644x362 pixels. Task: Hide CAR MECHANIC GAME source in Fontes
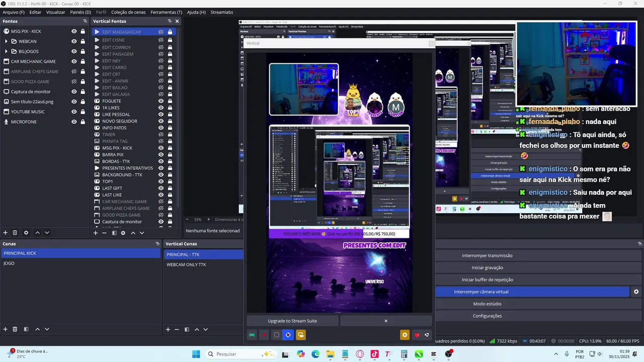pos(74,61)
